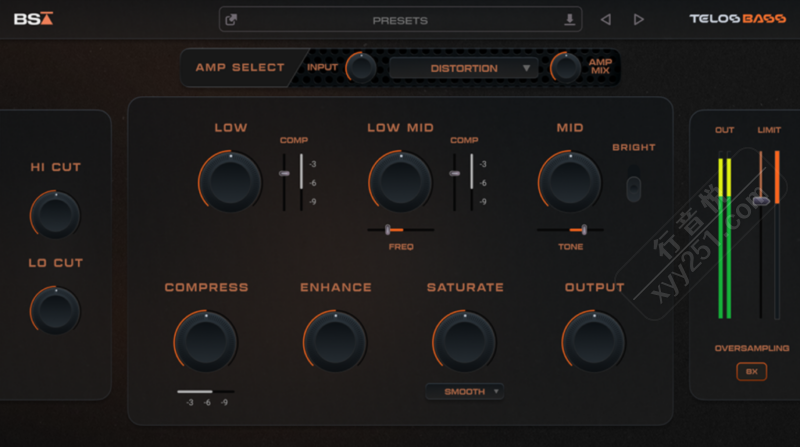Click the TONE label
Image resolution: width=800 pixels, height=447 pixels.
(570, 246)
